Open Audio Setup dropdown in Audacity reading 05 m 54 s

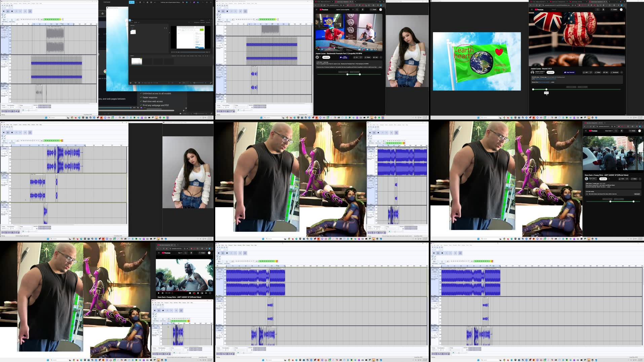(4, 20)
